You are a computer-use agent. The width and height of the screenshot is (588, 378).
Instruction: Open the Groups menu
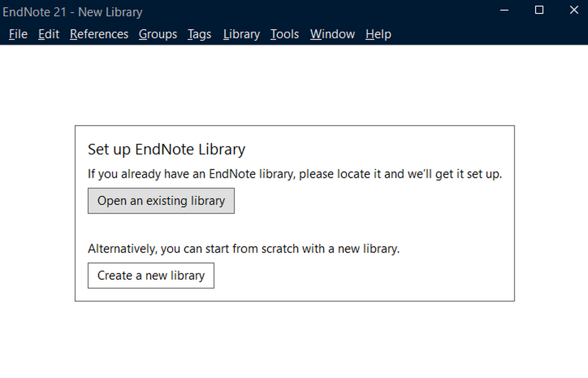point(158,34)
